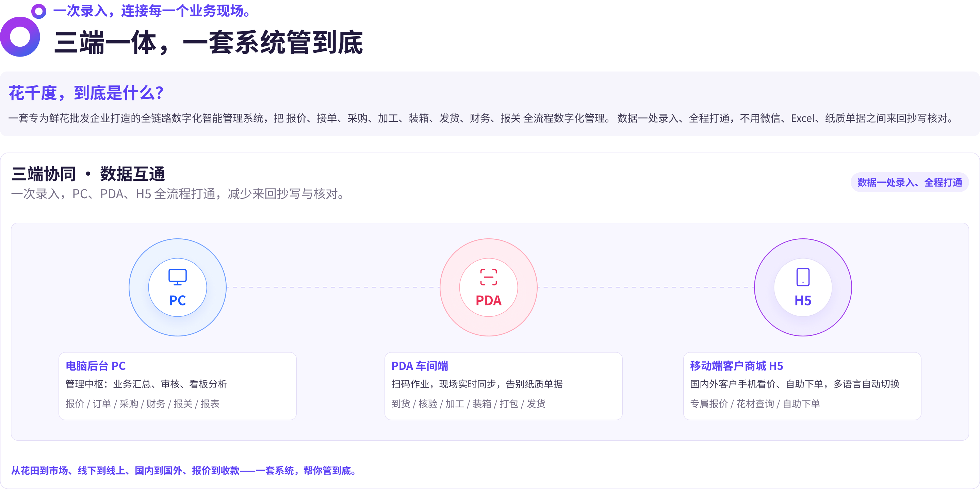The height and width of the screenshot is (489, 980).
Task: Click '国内外客户手机看价、自助下单' text
Action: click(757, 384)
